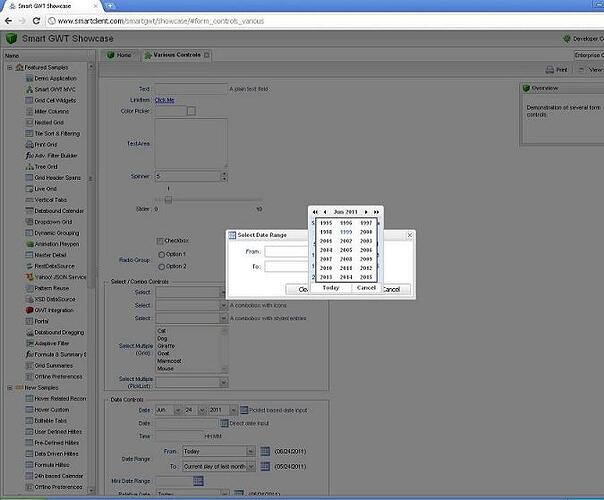Click the Grid Cell Widgets icon
Viewport: 604px width, 500px height.
click(x=29, y=100)
